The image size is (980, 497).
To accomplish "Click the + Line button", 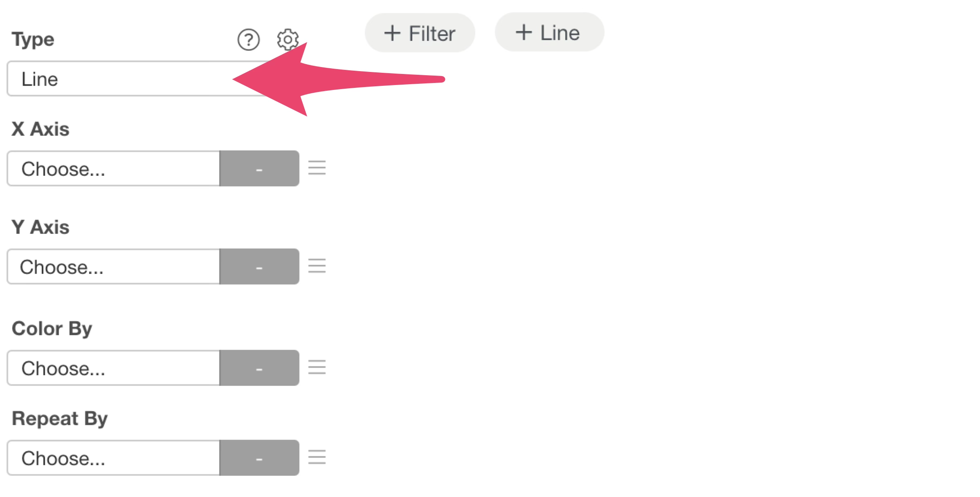I will pyautogui.click(x=549, y=32).
